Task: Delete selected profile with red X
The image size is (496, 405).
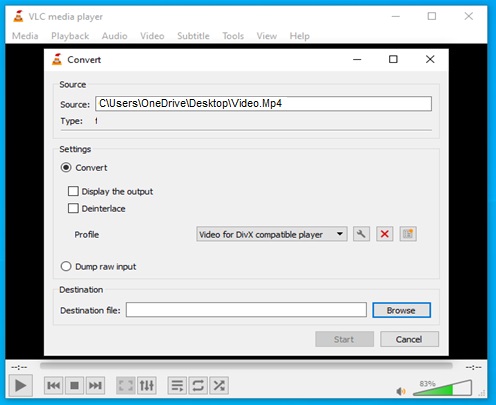Action: [x=385, y=234]
